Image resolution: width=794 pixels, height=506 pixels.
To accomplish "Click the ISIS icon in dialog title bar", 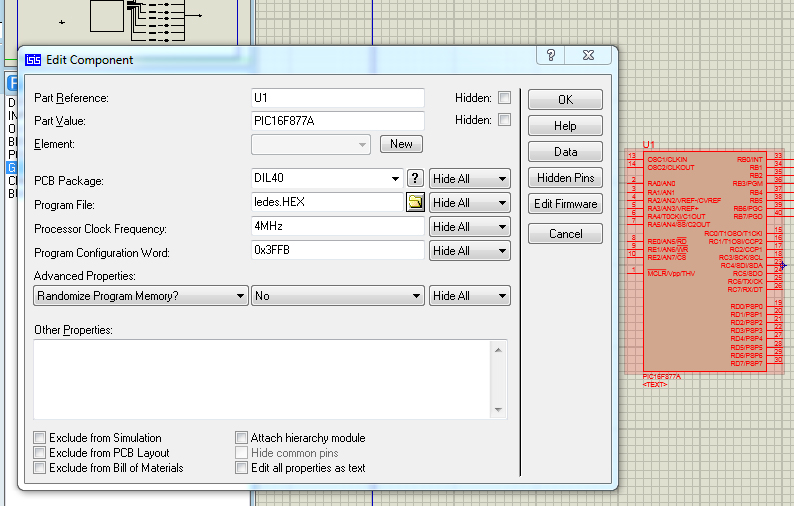I will coord(33,60).
